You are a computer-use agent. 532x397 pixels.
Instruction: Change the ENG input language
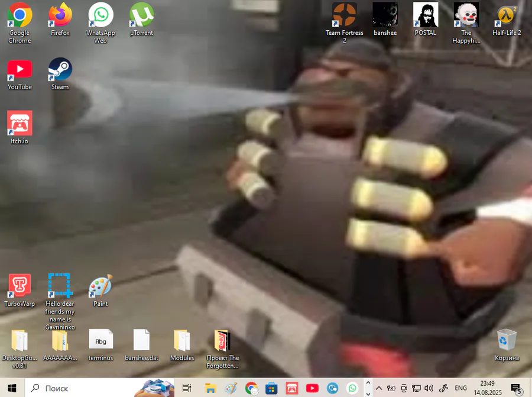(x=460, y=388)
